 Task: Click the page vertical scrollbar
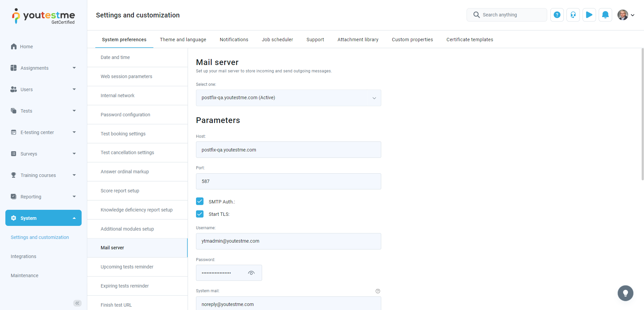click(642, 114)
